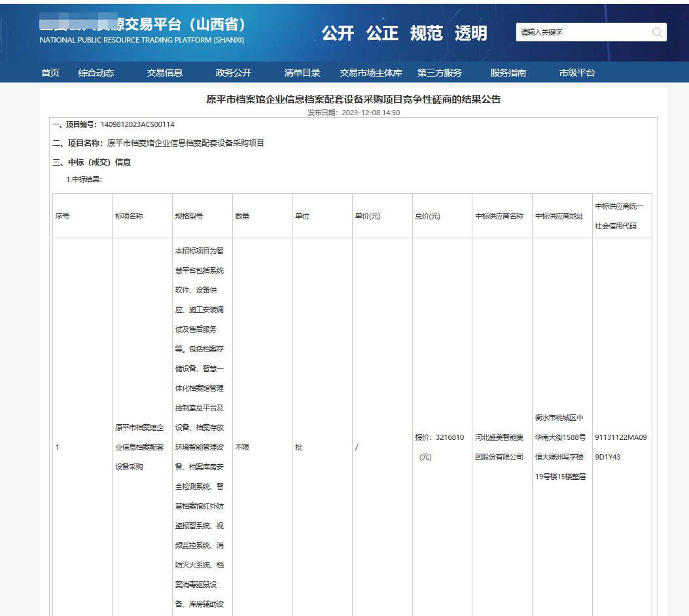Click the 公开 公正 规范 透明 slogan
This screenshot has width=689, height=616.
[x=405, y=33]
